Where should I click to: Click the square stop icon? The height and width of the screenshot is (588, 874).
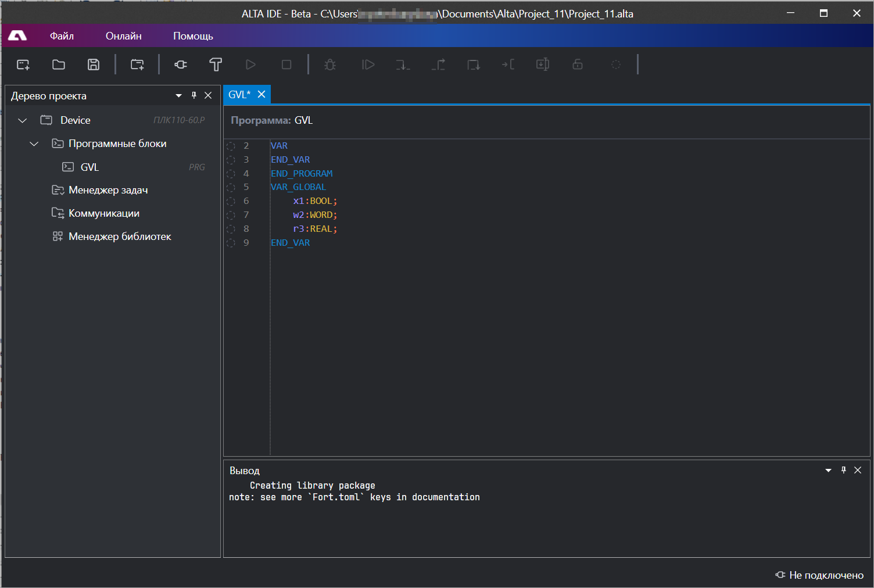286,64
